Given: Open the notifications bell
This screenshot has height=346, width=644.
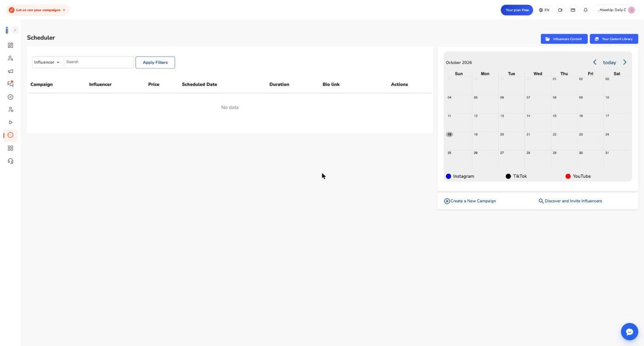Looking at the screenshot, I should point(586,10).
